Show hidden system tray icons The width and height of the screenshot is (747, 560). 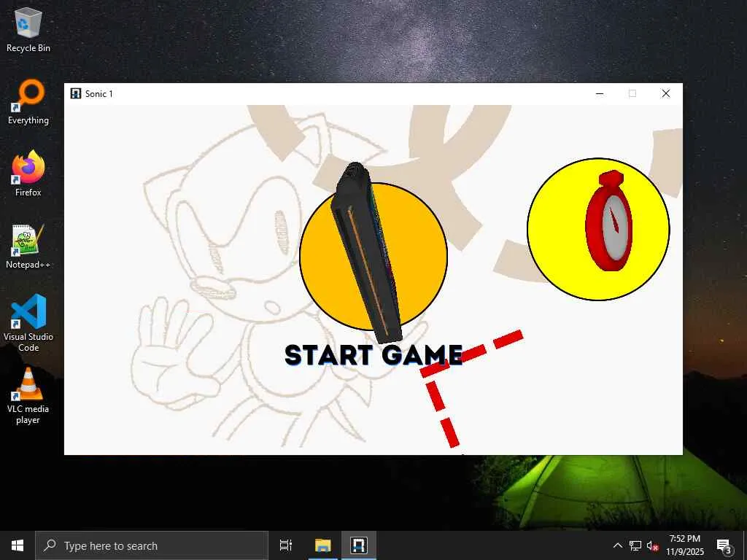pos(617,545)
